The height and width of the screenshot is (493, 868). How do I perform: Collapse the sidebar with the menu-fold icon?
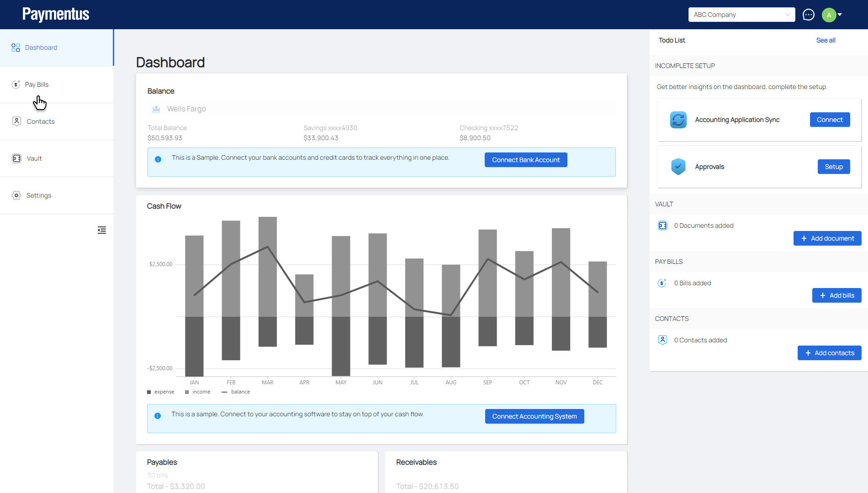102,230
